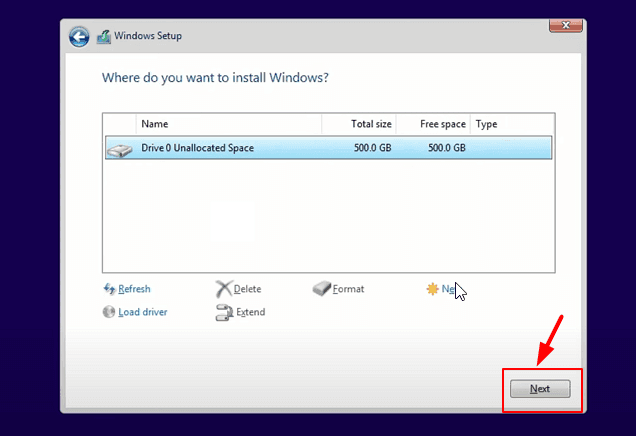Click the Format disk icon
Viewport: 636px width, 436px height.
click(322, 289)
